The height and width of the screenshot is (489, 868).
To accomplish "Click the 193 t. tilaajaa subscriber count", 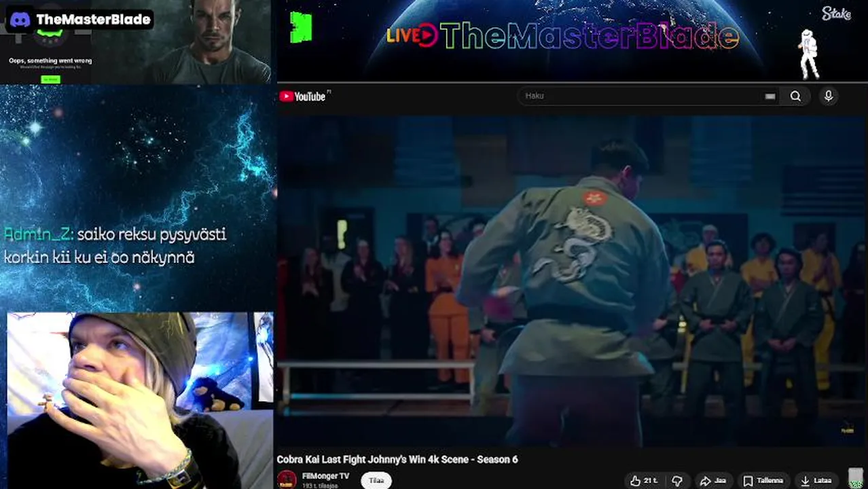I will click(321, 486).
